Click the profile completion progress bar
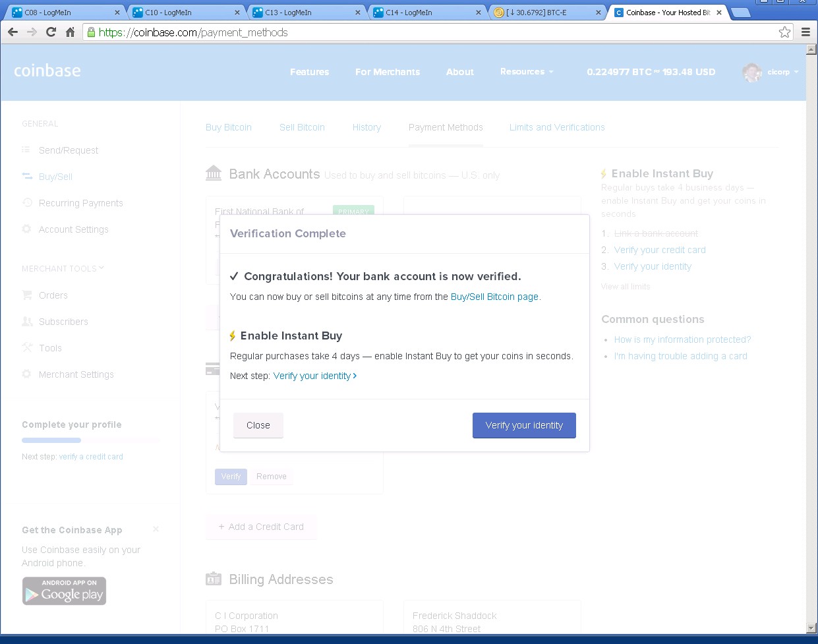 pyautogui.click(x=91, y=440)
